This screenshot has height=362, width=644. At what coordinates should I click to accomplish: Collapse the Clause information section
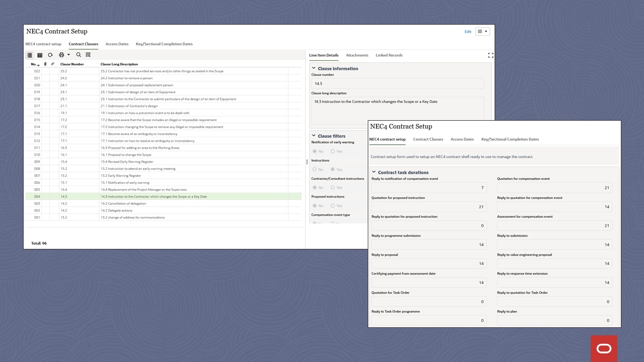313,68
